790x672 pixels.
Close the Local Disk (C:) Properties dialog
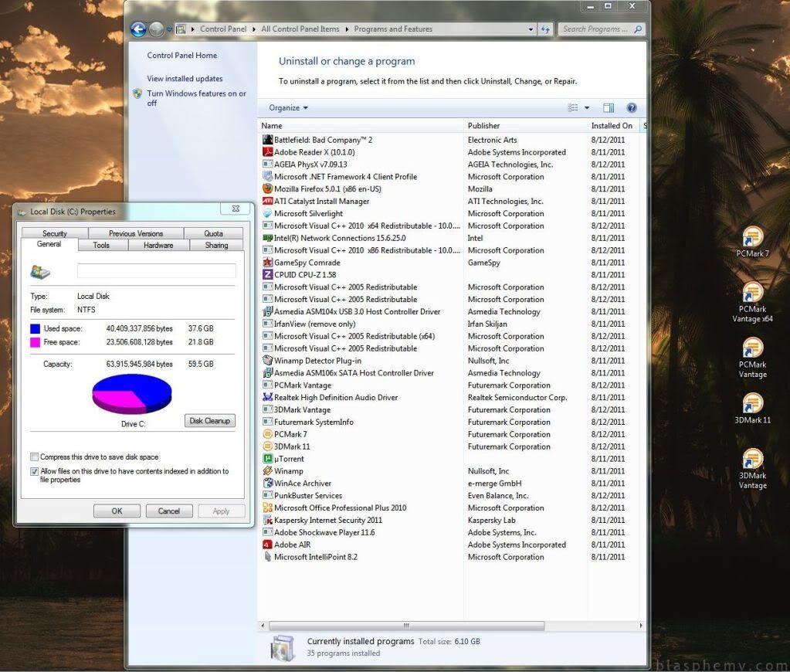tap(236, 209)
